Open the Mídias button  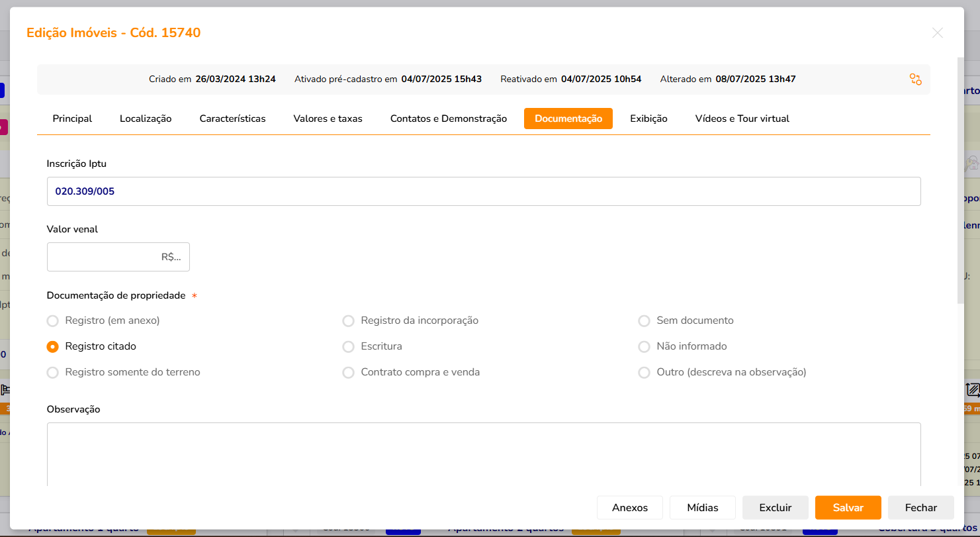click(x=702, y=508)
